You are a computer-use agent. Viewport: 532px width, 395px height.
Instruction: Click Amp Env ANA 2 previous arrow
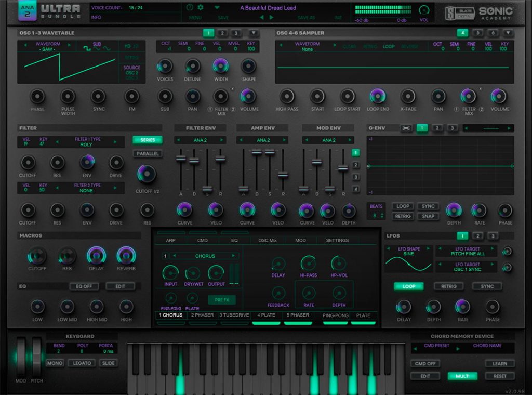tap(241, 140)
